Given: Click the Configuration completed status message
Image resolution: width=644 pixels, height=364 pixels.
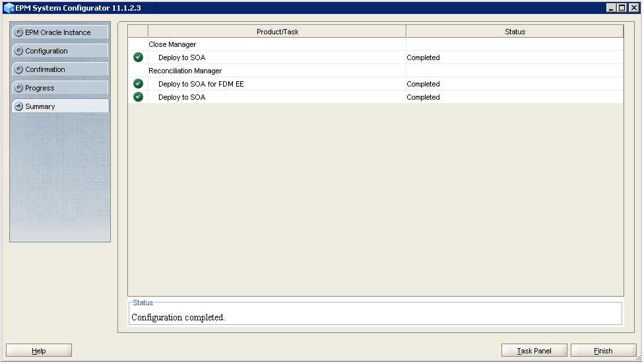Looking at the screenshot, I should [178, 317].
